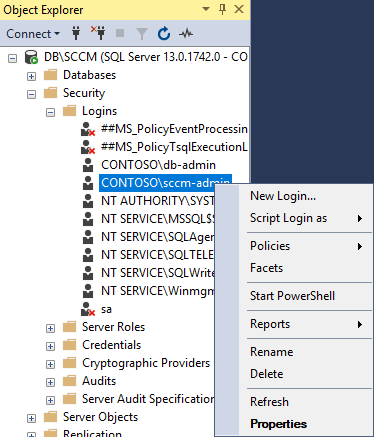Click the Stop square icon
This screenshot has height=437, width=374.
tap(120, 33)
